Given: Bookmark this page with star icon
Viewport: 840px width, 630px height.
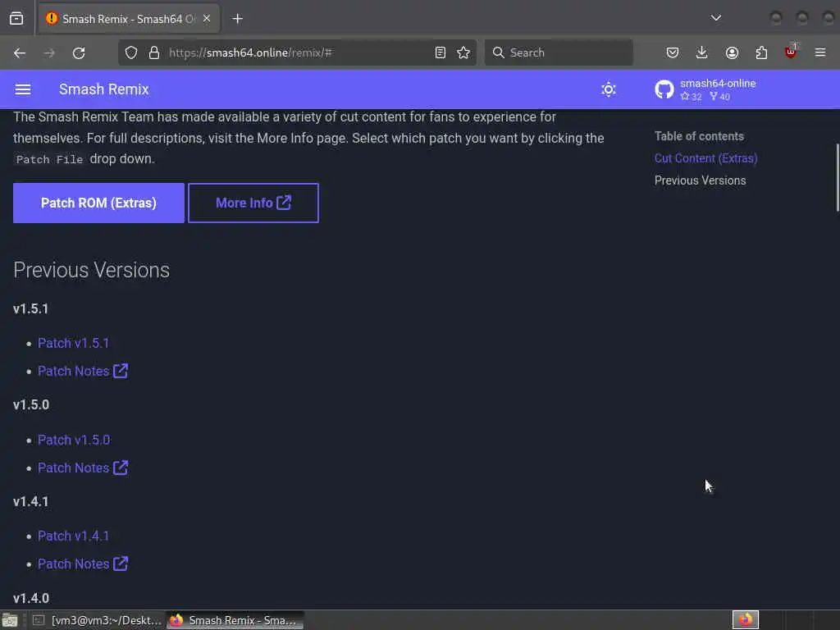Looking at the screenshot, I should 463,52.
